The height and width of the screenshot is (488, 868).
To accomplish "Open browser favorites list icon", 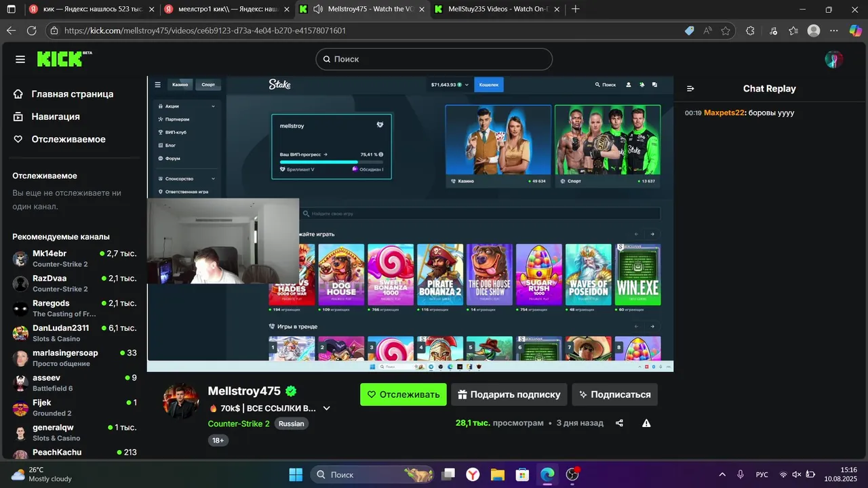I will pos(793,30).
